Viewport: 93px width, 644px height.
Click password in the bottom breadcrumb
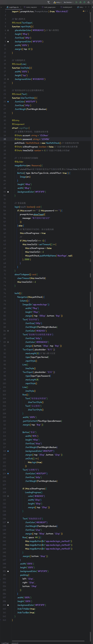tap(15, 643)
